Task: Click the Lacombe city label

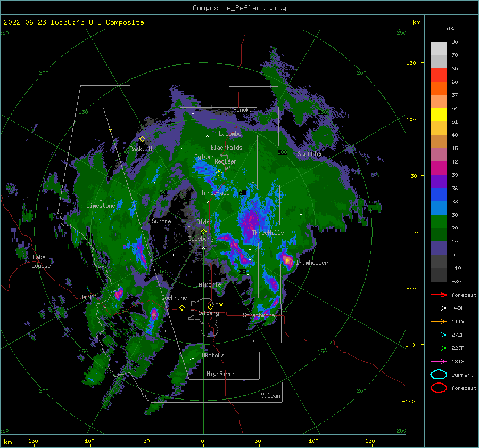Action: tap(230, 134)
